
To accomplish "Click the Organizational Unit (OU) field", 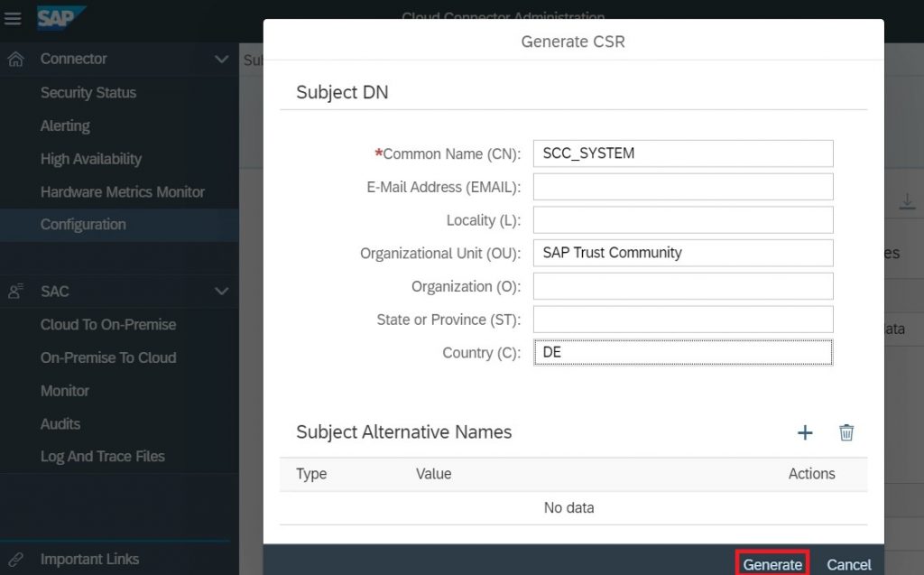I will point(683,253).
